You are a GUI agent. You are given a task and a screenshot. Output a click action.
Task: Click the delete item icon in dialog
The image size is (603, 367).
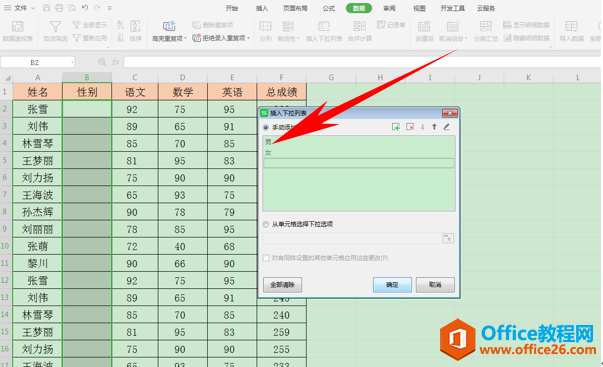tap(410, 127)
